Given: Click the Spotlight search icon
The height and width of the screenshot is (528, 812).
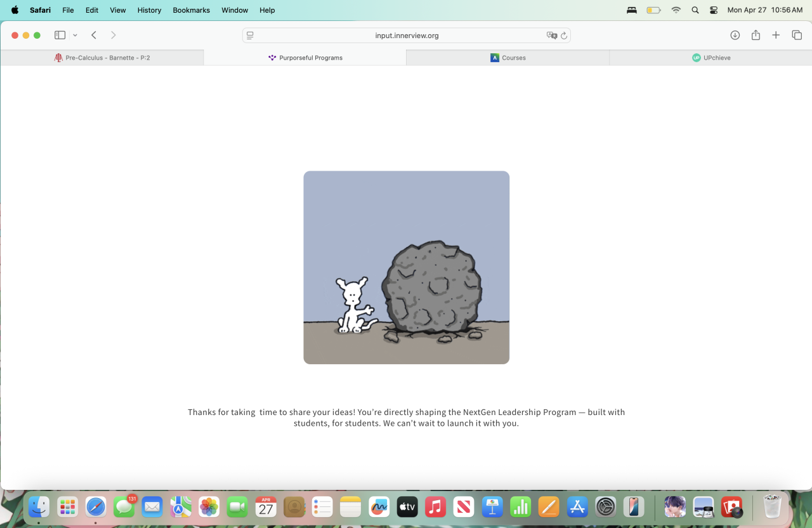Looking at the screenshot, I should 695,10.
